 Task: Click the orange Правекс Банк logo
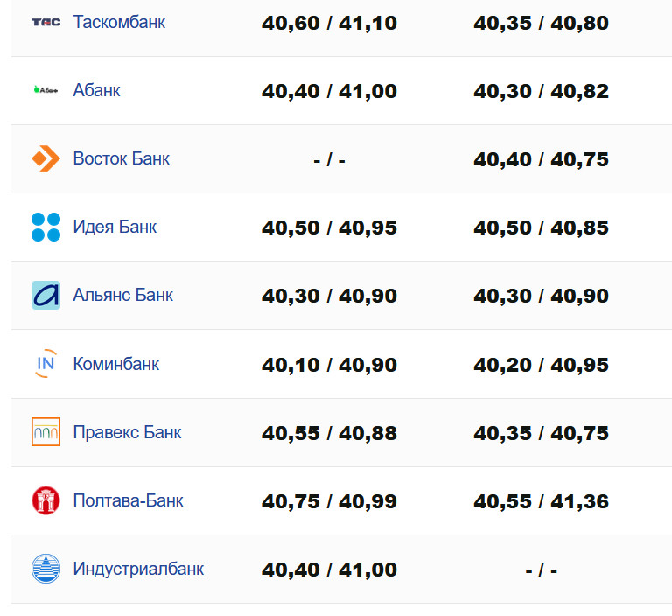click(x=45, y=431)
